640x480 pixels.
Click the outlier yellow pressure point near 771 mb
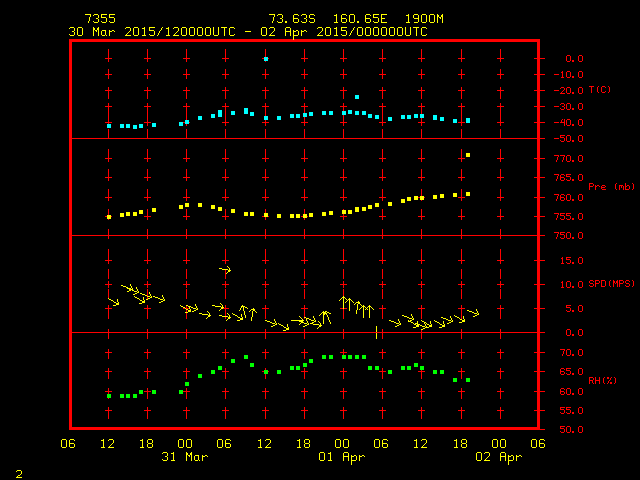click(468, 155)
